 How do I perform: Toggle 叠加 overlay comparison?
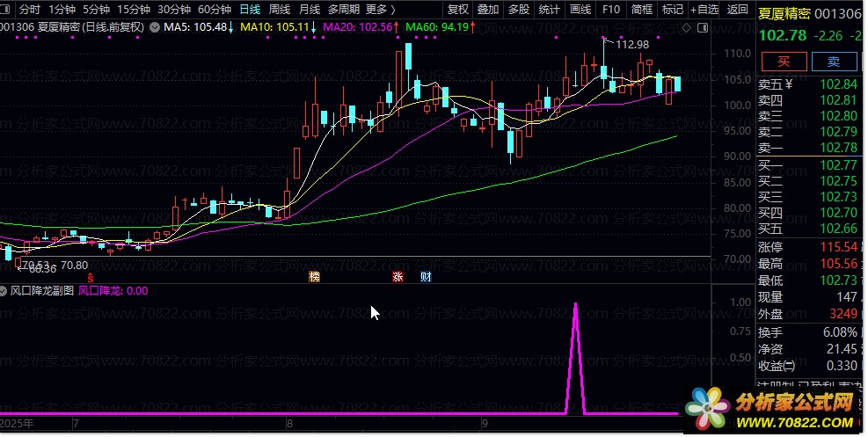pos(487,10)
